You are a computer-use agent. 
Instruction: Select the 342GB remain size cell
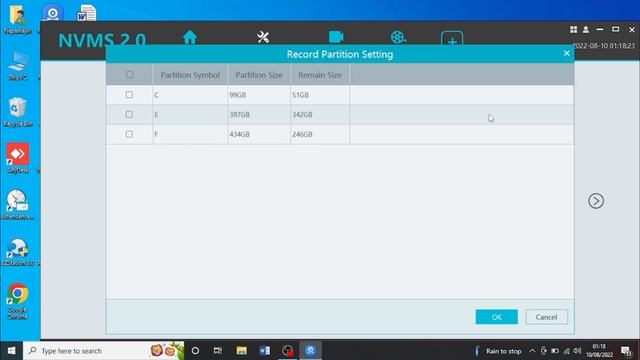[x=320, y=115]
